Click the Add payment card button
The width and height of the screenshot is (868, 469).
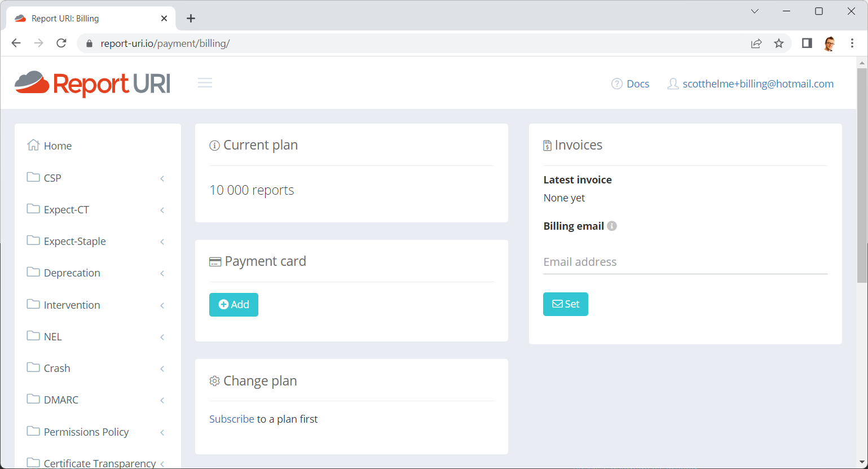point(233,305)
